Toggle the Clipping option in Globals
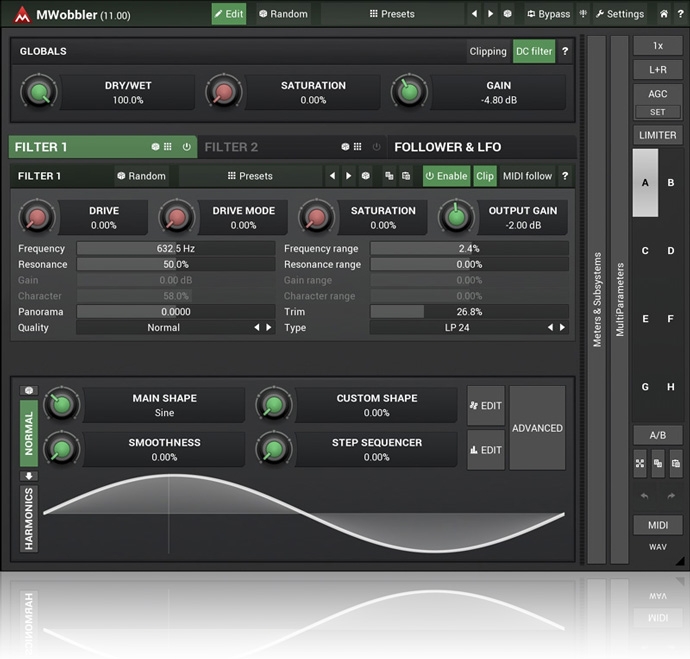Image resolution: width=690 pixels, height=659 pixels. coord(488,51)
